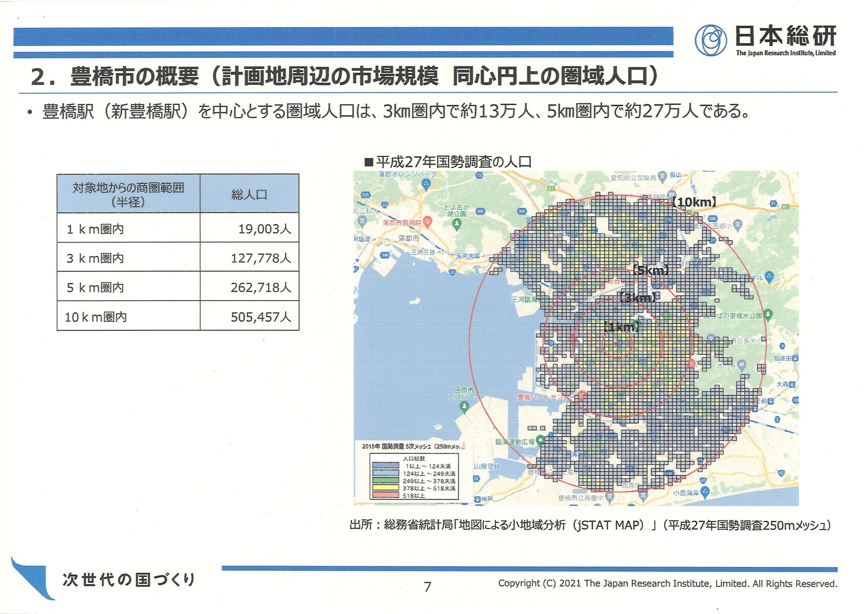Screen dimensions: 868x614
Task: Click the light blue 124以上～249未満 legend swatch
Action: (386, 473)
